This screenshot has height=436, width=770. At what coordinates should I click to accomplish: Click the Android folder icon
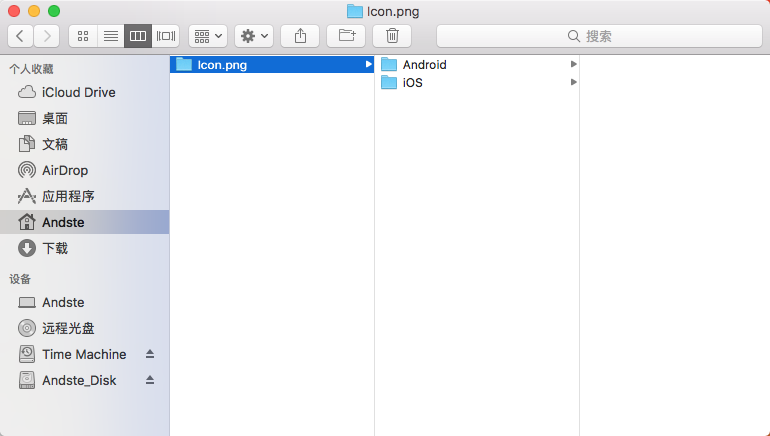389,64
